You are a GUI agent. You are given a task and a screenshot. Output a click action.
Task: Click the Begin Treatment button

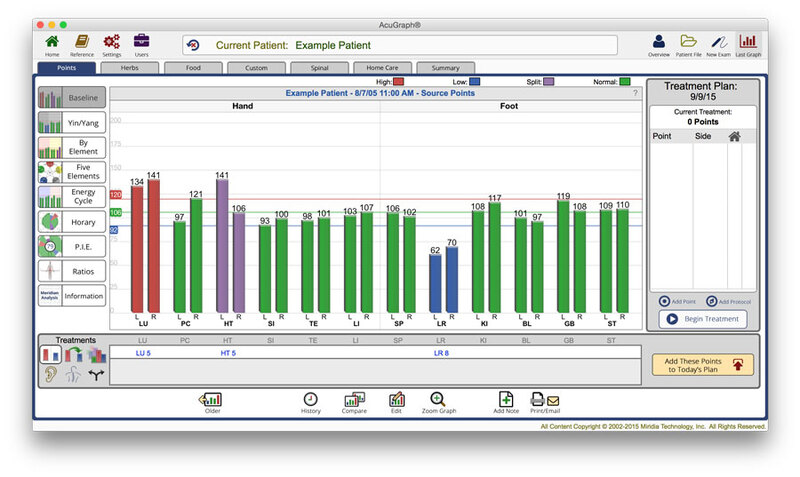coord(700,319)
